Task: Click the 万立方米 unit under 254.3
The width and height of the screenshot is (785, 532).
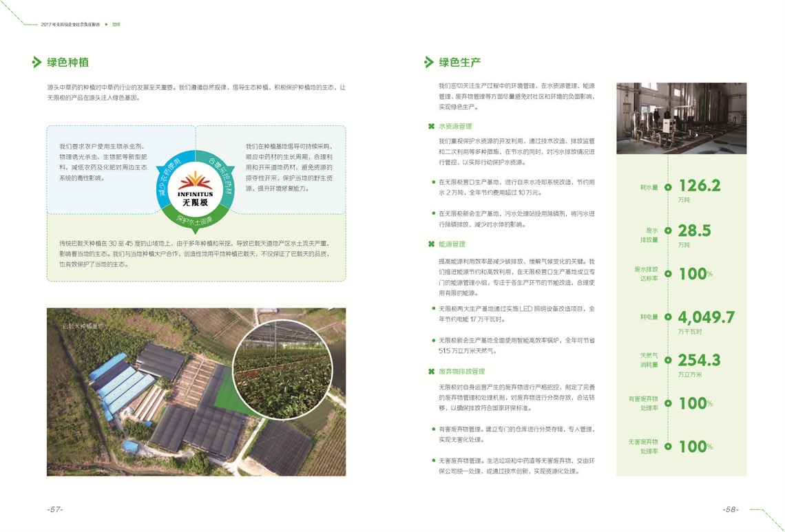Action: tap(690, 374)
